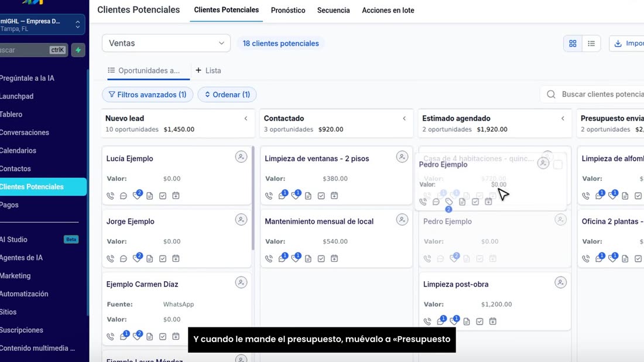Viewport: 644px width, 362px height.
Task: Open Launchpad in the sidebar
Action: point(17,97)
